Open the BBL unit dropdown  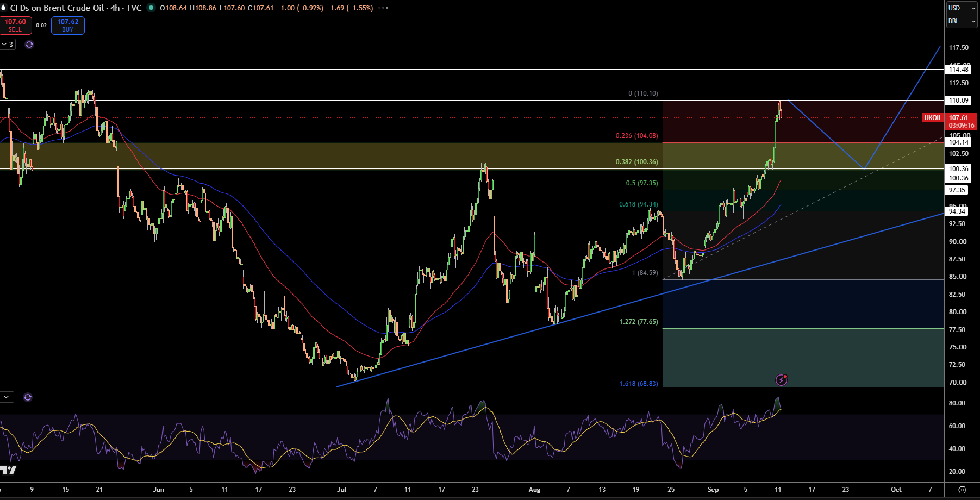point(962,21)
